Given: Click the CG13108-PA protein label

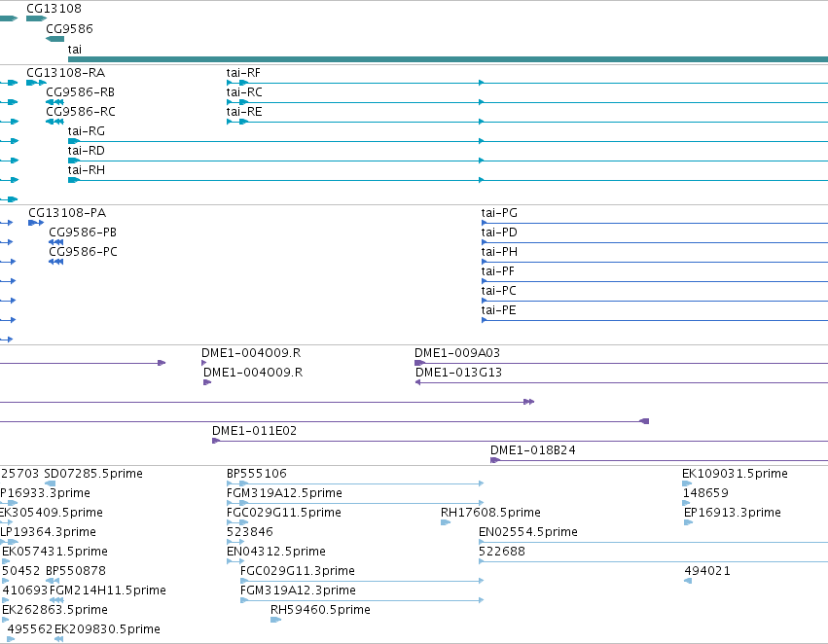Looking at the screenshot, I should 67,213.
